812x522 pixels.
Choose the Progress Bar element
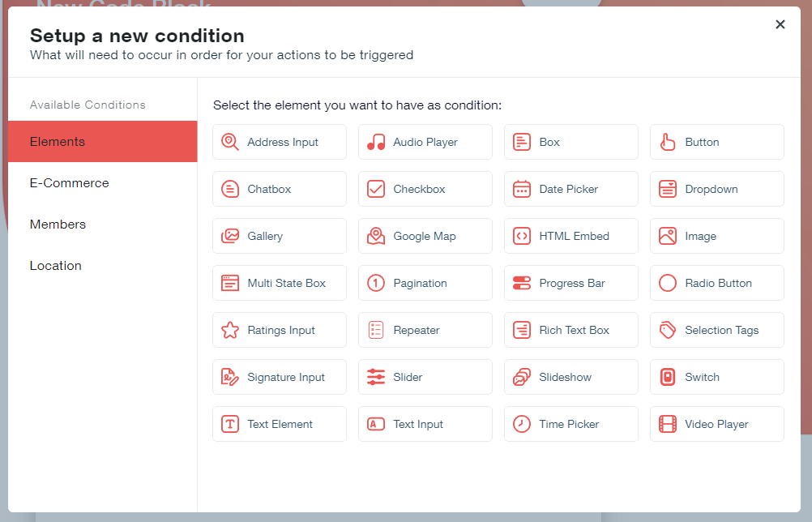[571, 283]
